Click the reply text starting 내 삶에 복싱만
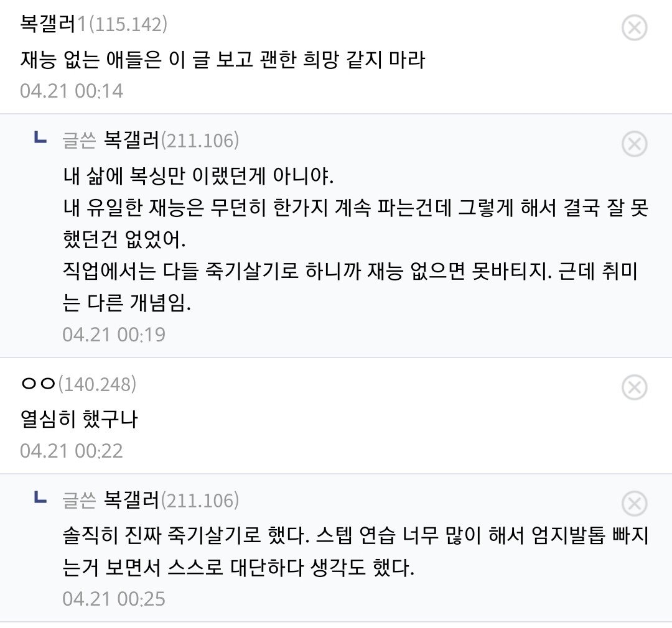672x628 pixels. coord(198,176)
